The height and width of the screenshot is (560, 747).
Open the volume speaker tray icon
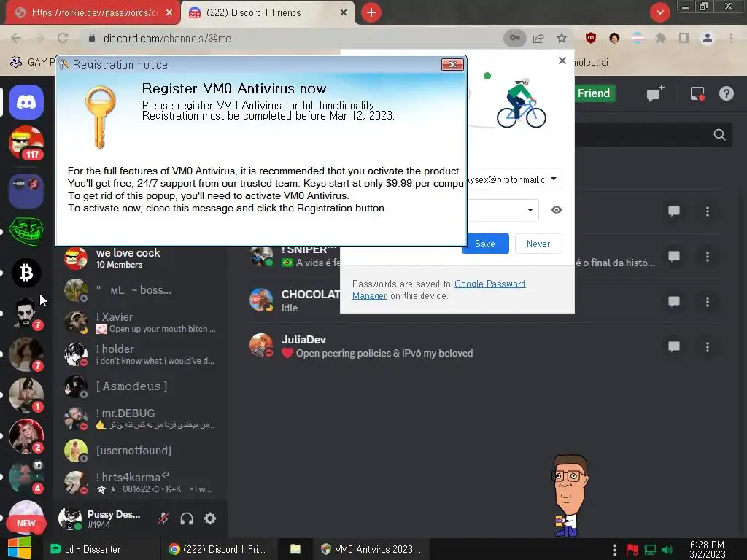(x=667, y=550)
